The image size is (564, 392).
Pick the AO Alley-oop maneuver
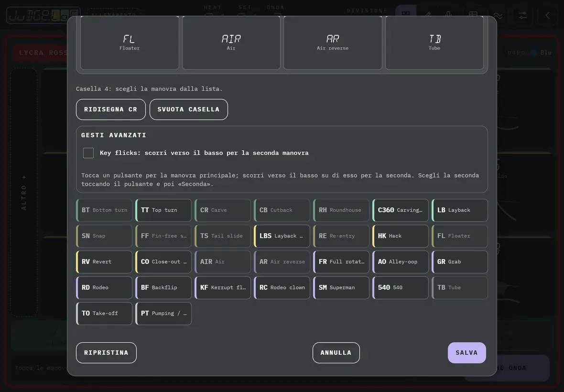[x=401, y=262]
